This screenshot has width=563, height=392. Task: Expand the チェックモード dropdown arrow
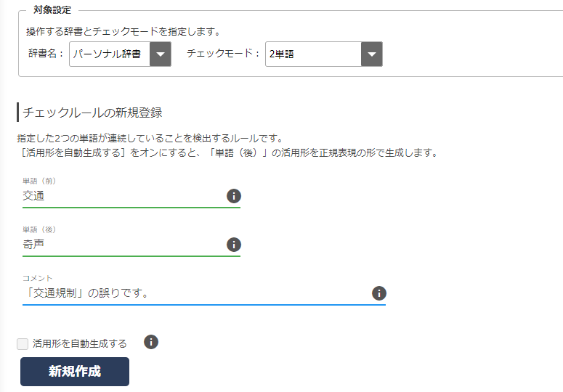(372, 54)
